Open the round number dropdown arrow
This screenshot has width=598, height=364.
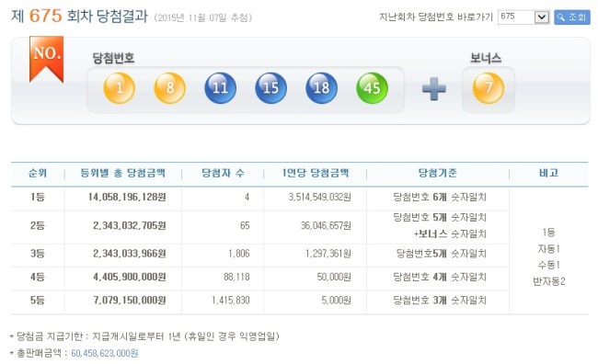[x=542, y=17]
